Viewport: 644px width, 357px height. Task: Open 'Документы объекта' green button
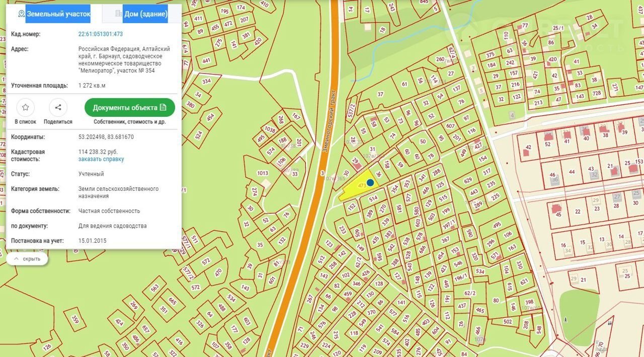pyautogui.click(x=129, y=108)
